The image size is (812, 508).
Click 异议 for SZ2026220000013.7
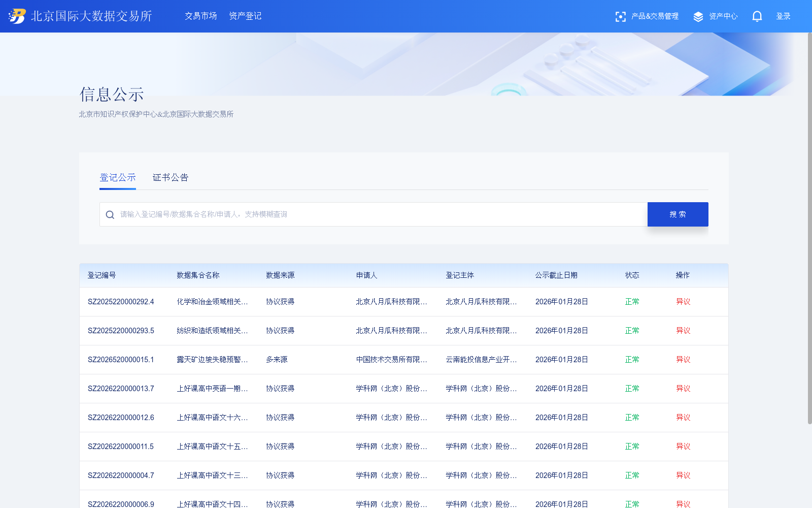click(683, 389)
